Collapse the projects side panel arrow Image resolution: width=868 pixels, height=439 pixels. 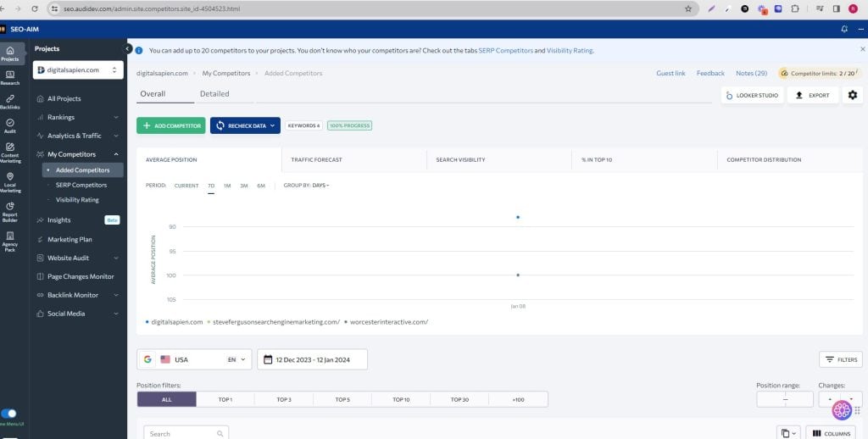point(128,48)
